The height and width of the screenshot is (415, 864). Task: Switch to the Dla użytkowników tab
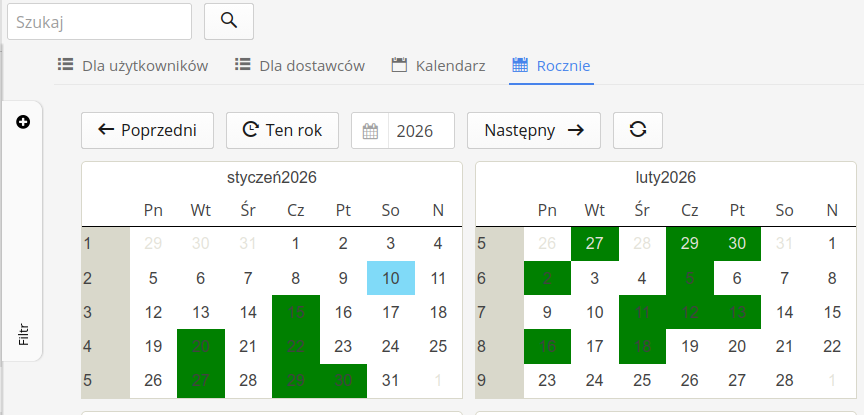[x=133, y=66]
